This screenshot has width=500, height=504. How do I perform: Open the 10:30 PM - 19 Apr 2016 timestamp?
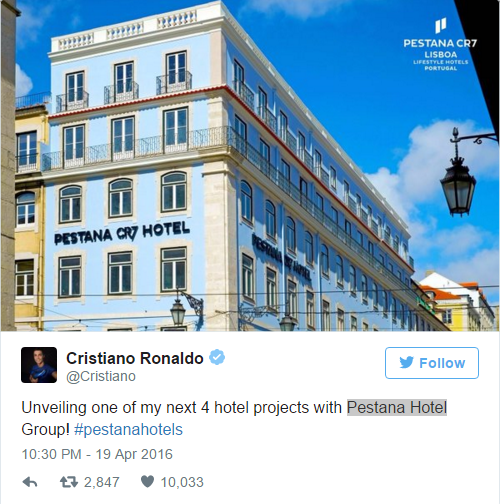97,454
